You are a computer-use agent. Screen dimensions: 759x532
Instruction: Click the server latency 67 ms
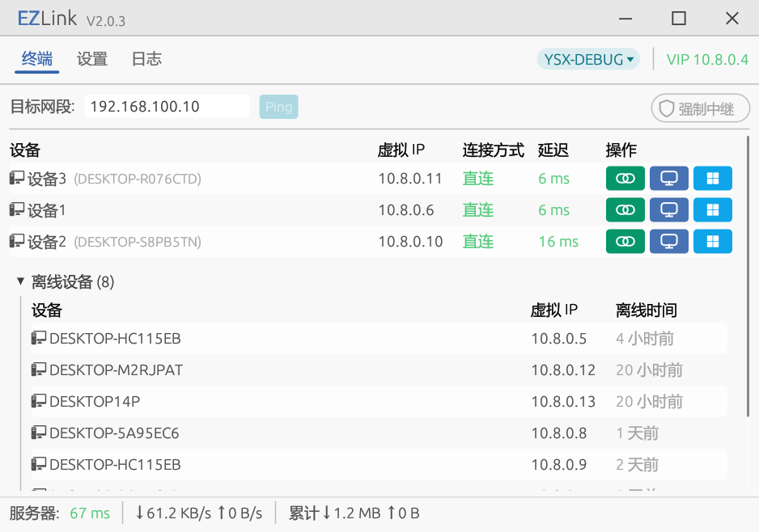[x=90, y=513]
